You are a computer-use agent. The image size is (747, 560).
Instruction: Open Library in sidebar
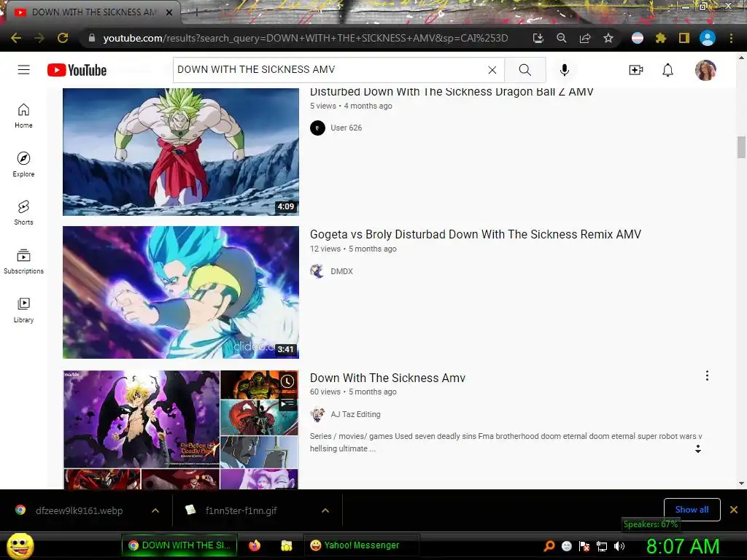(23, 310)
